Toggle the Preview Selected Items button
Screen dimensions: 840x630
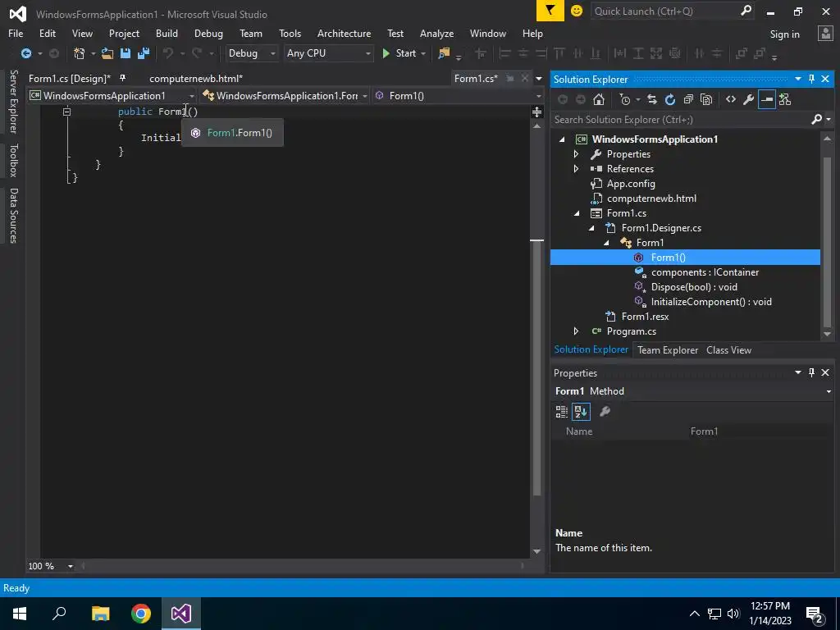767,99
